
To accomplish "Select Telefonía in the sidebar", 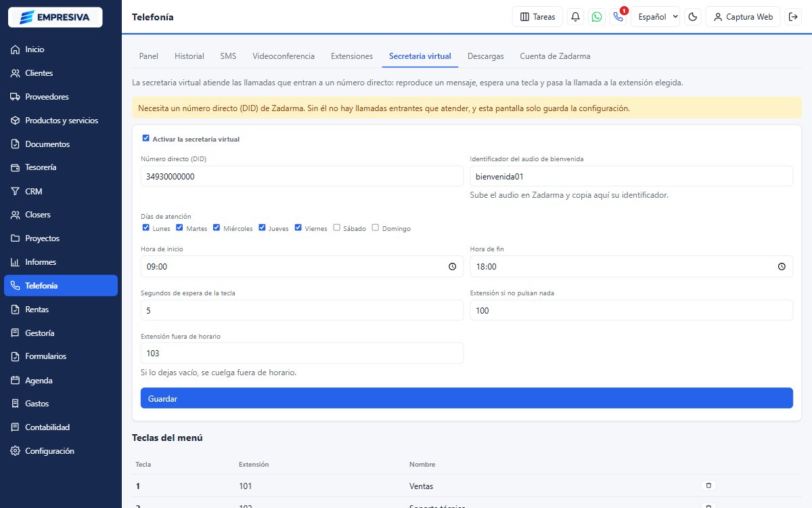I will click(61, 286).
